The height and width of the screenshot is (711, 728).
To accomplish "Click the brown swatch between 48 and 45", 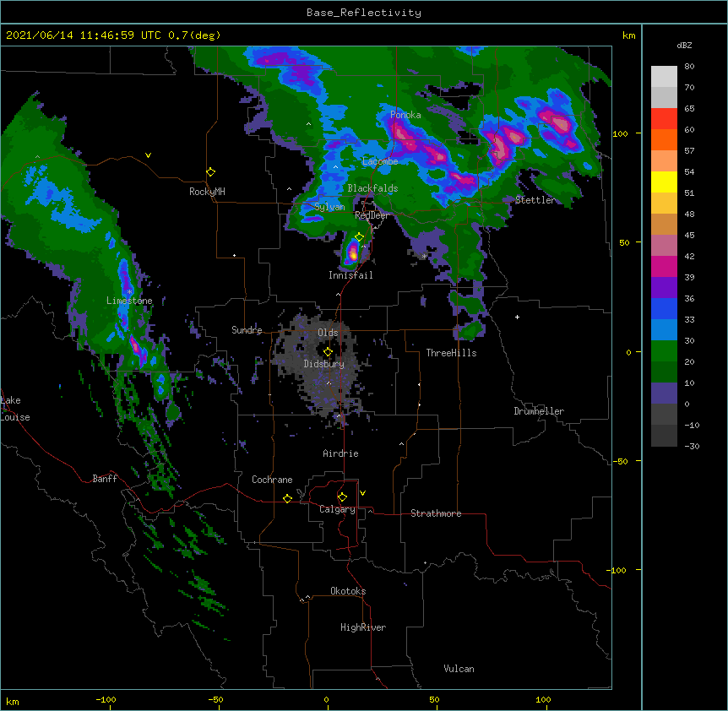I will [x=664, y=224].
